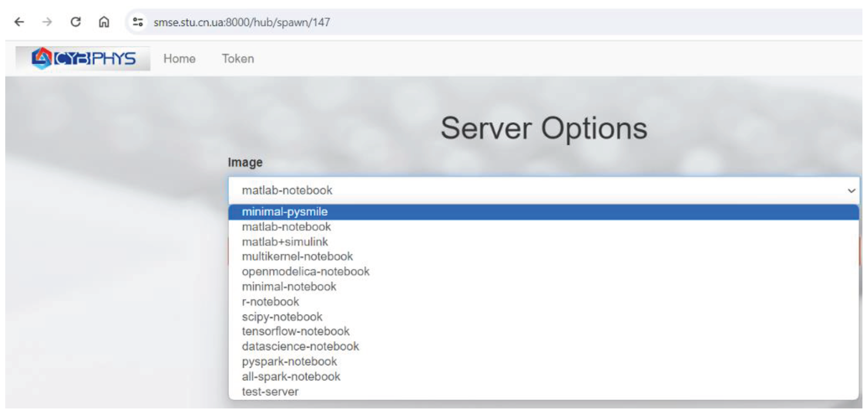Select r-notebook in the dropdown
This screenshot has width=868, height=414.
[270, 302]
